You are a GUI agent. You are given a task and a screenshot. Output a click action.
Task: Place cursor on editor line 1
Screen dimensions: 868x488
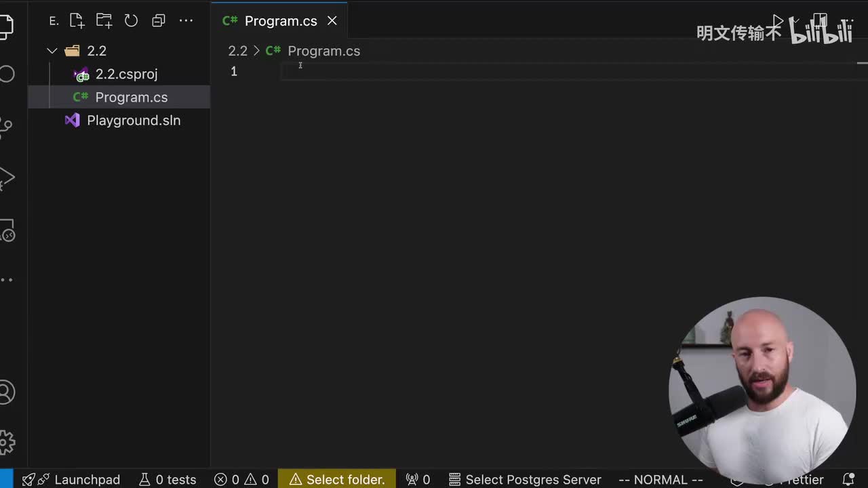pos(570,71)
